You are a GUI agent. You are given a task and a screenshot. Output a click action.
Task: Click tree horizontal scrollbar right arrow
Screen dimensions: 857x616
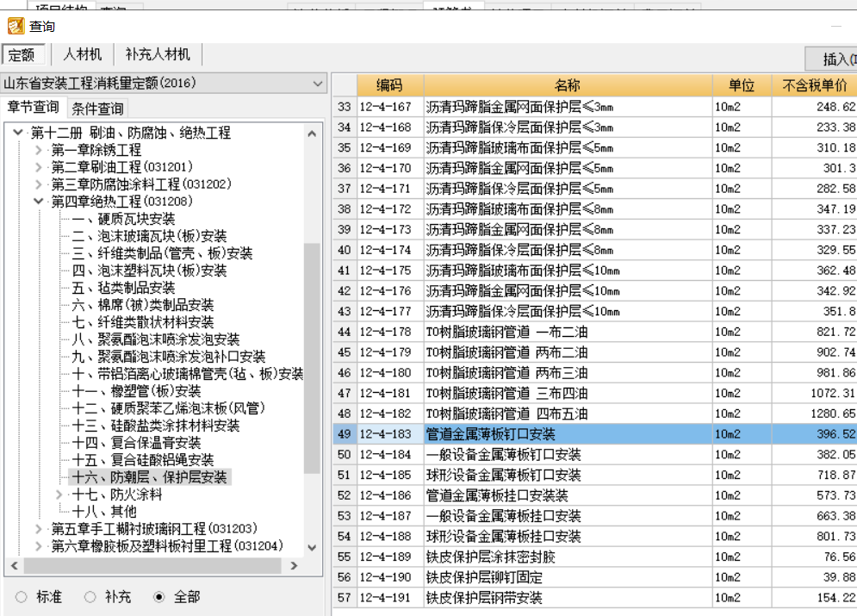(x=294, y=566)
